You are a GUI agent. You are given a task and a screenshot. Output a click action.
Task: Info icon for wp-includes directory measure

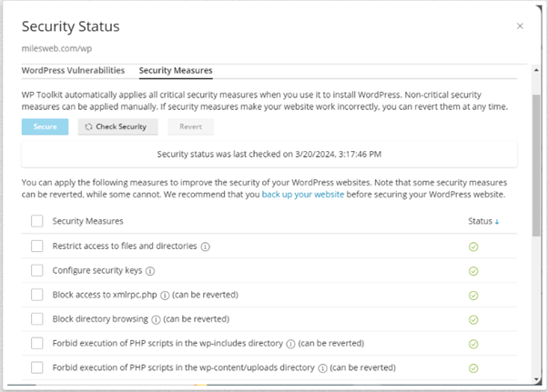(290, 344)
